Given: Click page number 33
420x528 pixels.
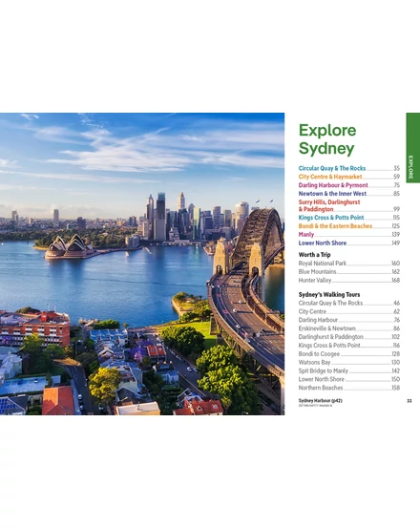Looking at the screenshot, I should (409, 401).
